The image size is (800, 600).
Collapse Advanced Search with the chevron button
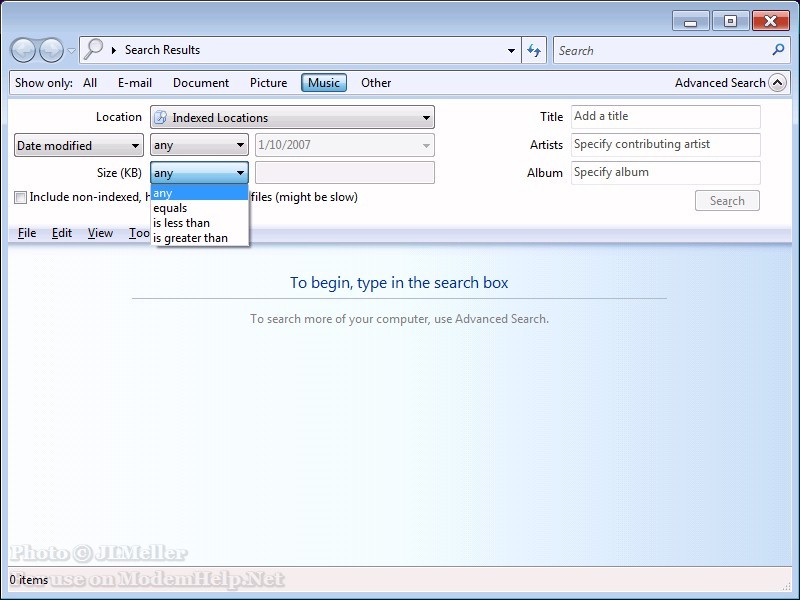[778, 82]
